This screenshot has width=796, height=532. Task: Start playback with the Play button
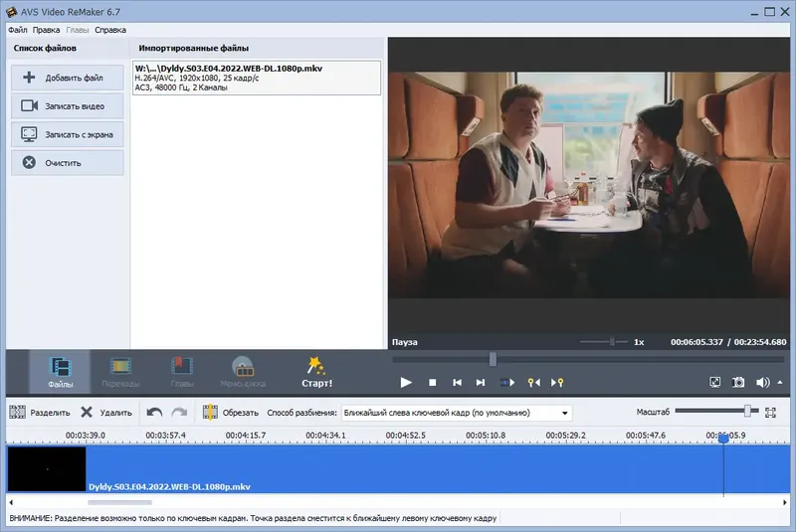click(x=406, y=383)
